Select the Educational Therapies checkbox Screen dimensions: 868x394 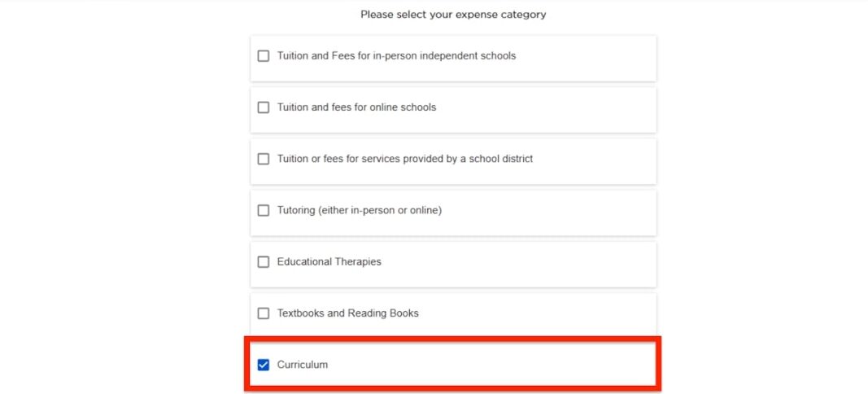coord(264,262)
